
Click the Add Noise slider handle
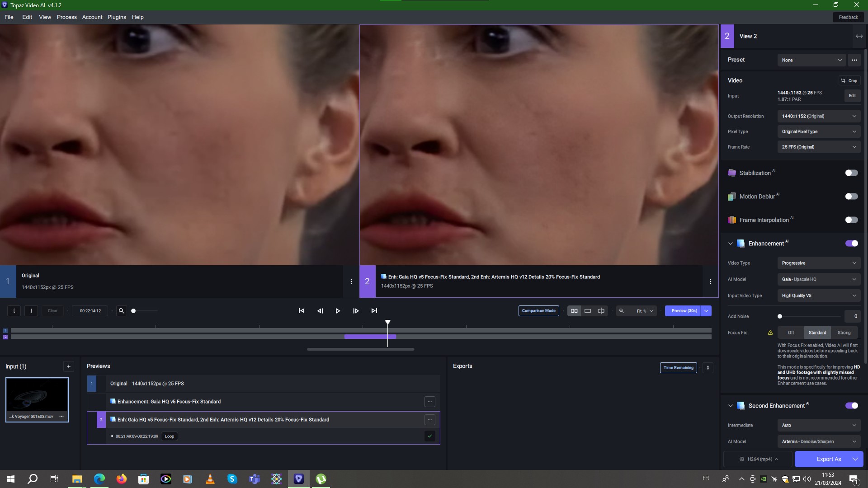click(780, 316)
